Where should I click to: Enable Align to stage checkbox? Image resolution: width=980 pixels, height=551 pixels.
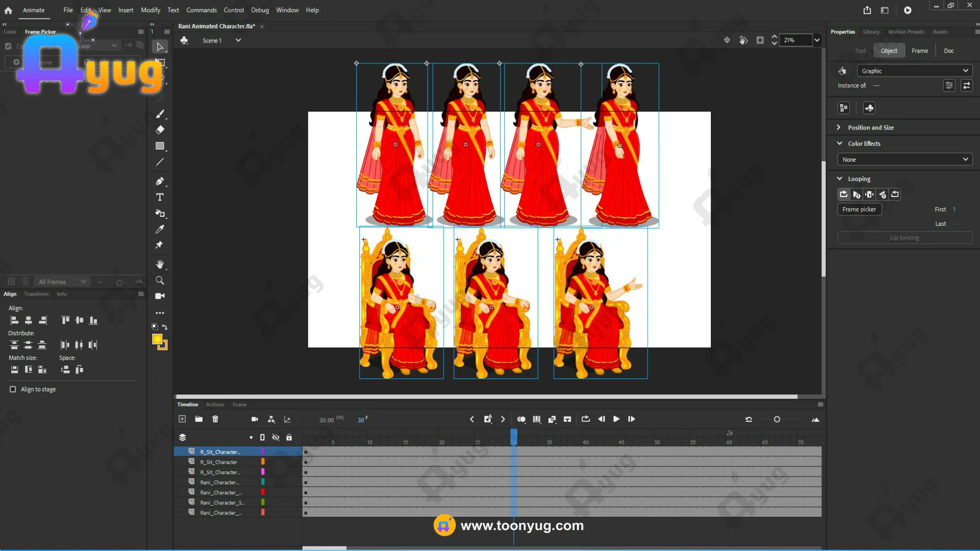(13, 389)
